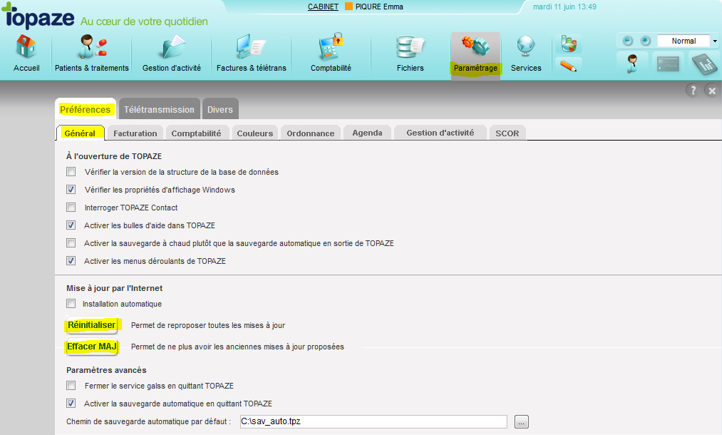The height and width of the screenshot is (435, 722).
Task: Click the PIQURE Emma user name
Action: 379,6
